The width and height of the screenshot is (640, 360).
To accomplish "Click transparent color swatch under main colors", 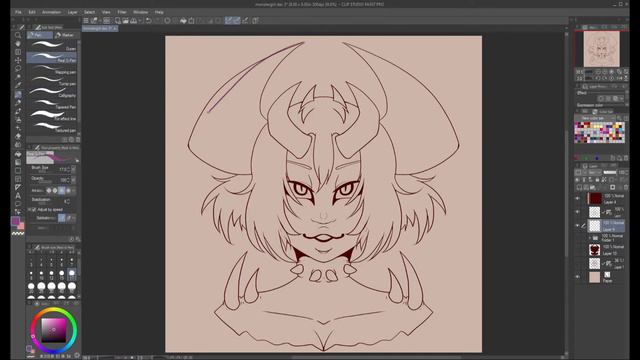I will [18, 233].
